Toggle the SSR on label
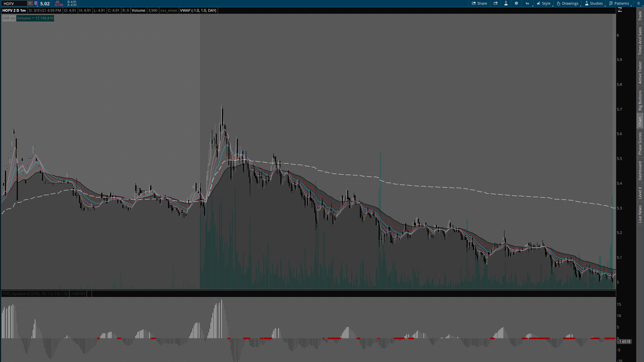This screenshot has width=644, height=362. click(9, 18)
